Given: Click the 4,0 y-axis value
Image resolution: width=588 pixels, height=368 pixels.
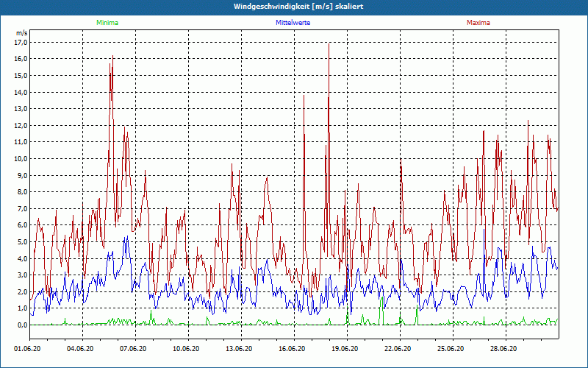Looking at the screenshot, I should (x=23, y=258).
